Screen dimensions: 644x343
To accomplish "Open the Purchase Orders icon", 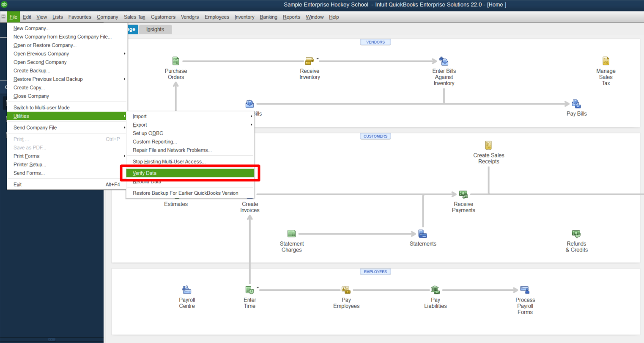I will pyautogui.click(x=176, y=61).
